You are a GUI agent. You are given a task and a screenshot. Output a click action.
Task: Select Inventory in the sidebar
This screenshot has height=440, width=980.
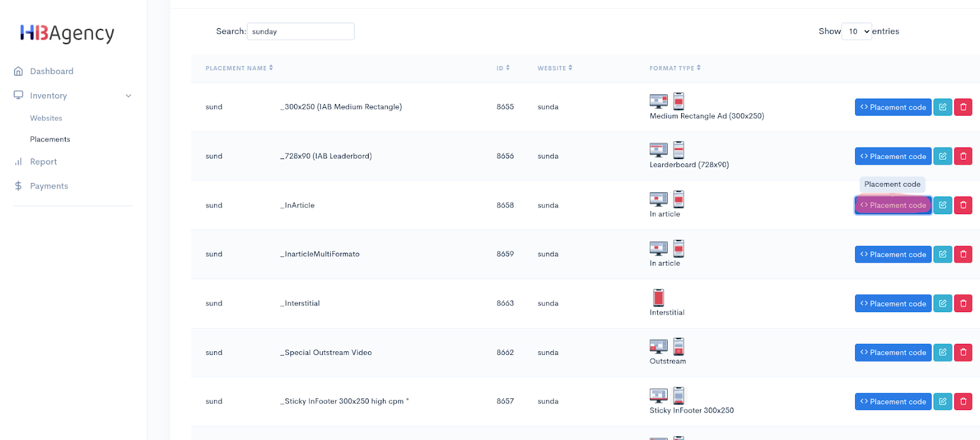[x=48, y=95]
